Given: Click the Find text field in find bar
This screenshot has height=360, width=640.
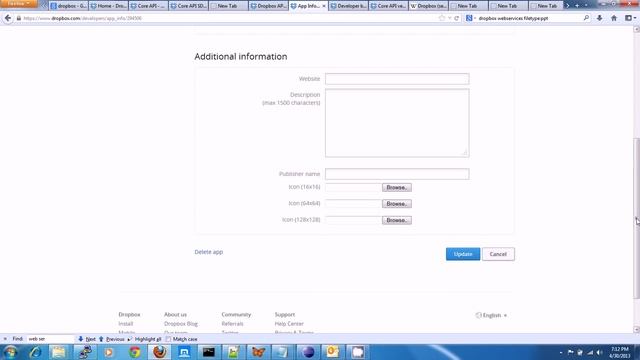Looking at the screenshot, I should 50,339.
